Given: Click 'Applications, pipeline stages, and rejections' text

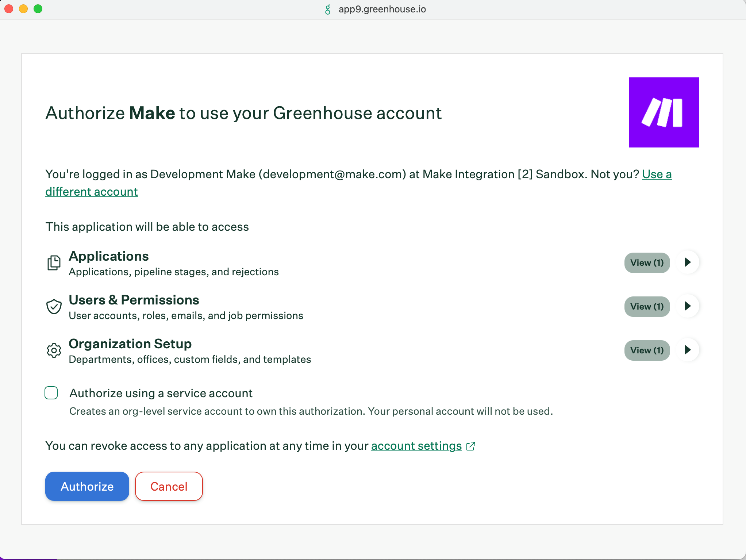Looking at the screenshot, I should (174, 272).
